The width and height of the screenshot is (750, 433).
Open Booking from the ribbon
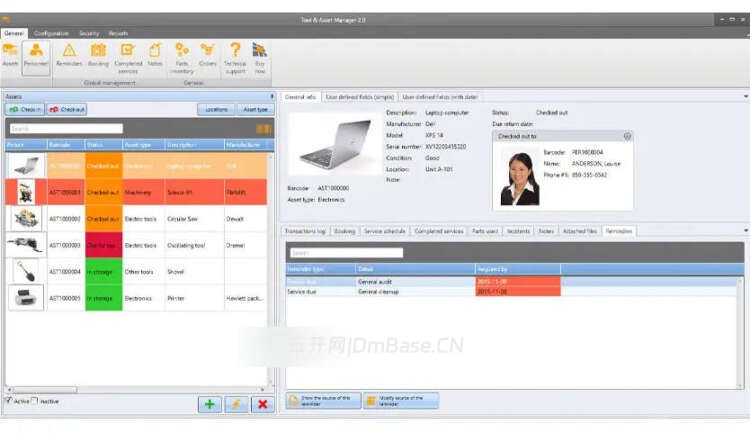pos(98,55)
